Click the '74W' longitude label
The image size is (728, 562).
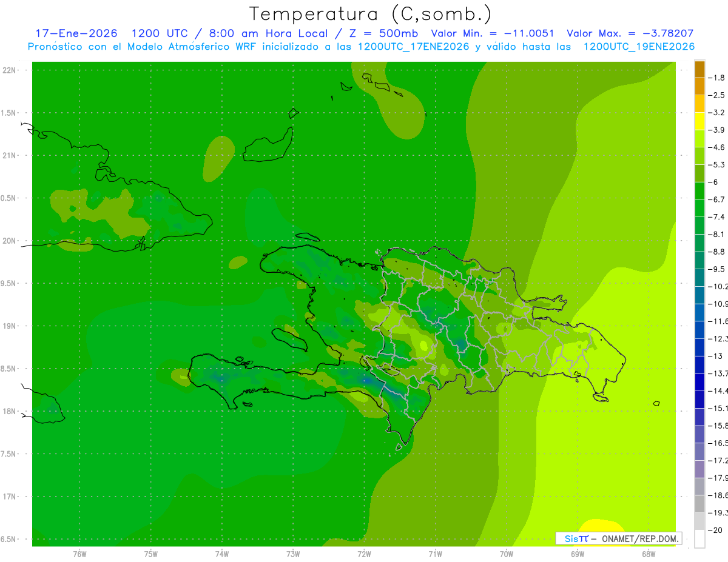[x=222, y=554]
